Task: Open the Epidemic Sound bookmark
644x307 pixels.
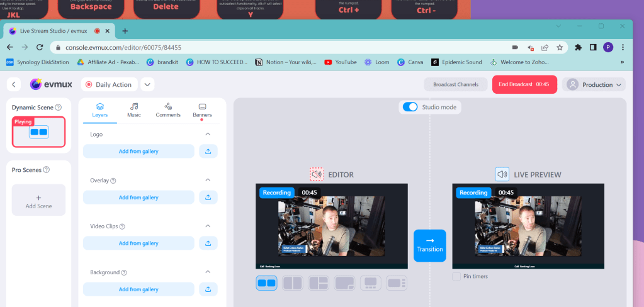Action: click(456, 62)
